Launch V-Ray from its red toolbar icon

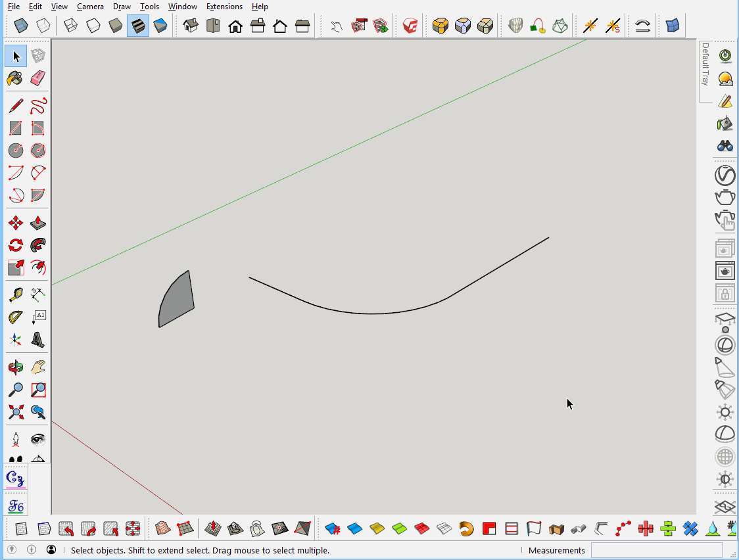pyautogui.click(x=409, y=26)
